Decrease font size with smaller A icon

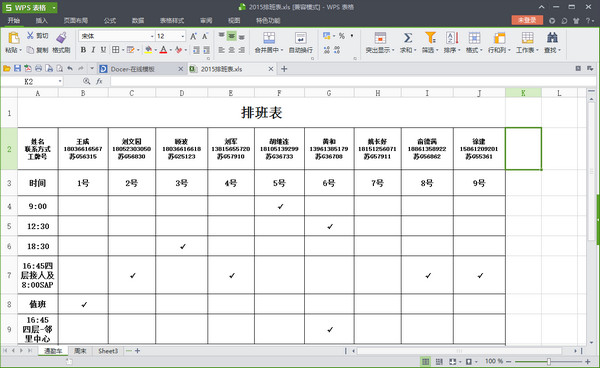tap(205, 36)
